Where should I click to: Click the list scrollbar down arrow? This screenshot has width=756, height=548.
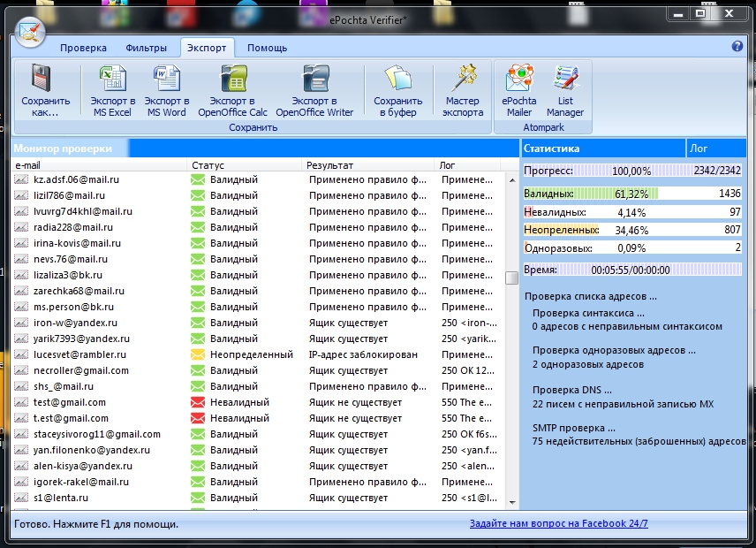(512, 503)
